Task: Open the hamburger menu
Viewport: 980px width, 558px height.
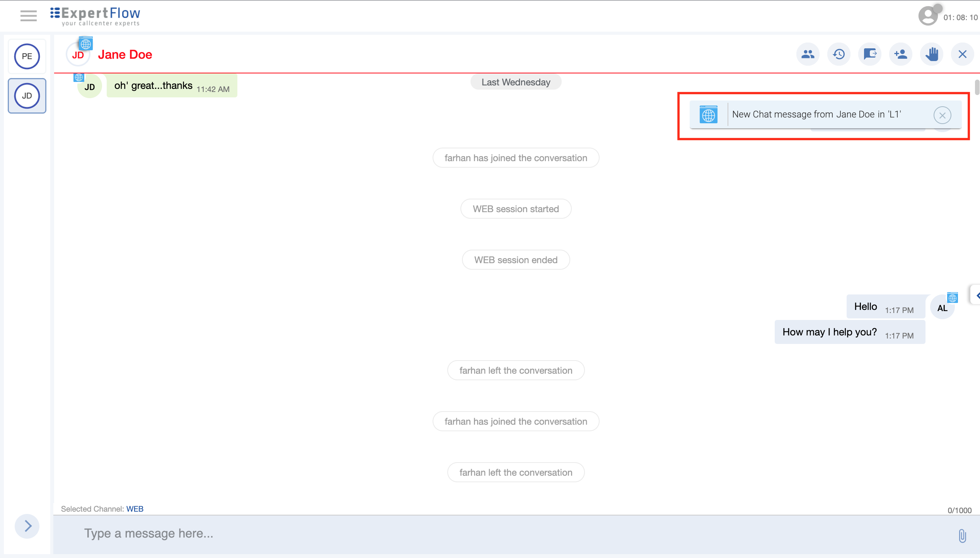Action: pyautogui.click(x=28, y=16)
